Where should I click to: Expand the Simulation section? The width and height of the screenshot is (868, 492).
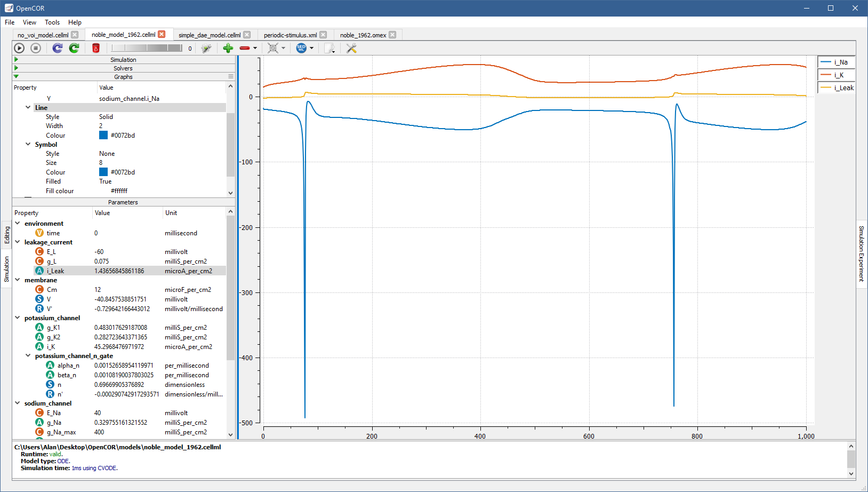pyautogui.click(x=17, y=60)
